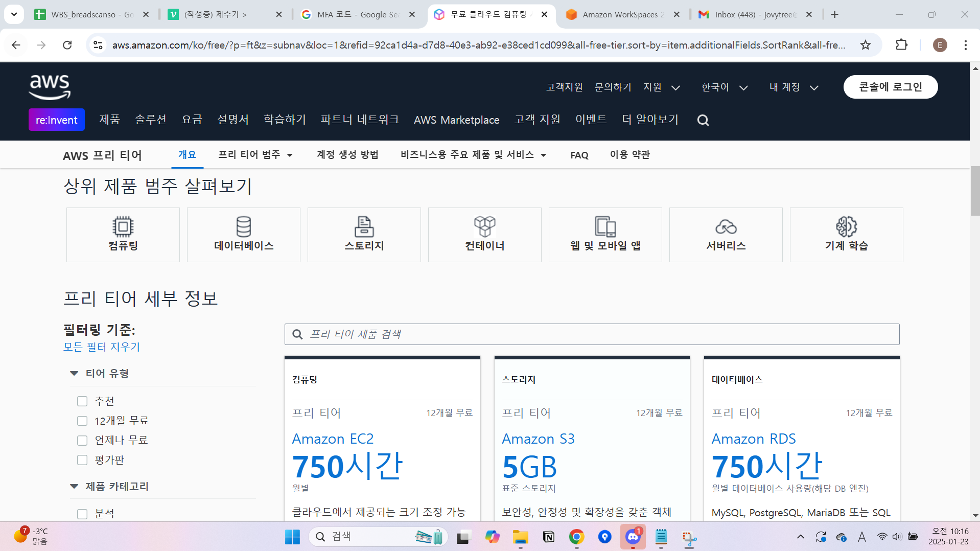Open the 이용 약관 tab

pyautogui.click(x=630, y=155)
